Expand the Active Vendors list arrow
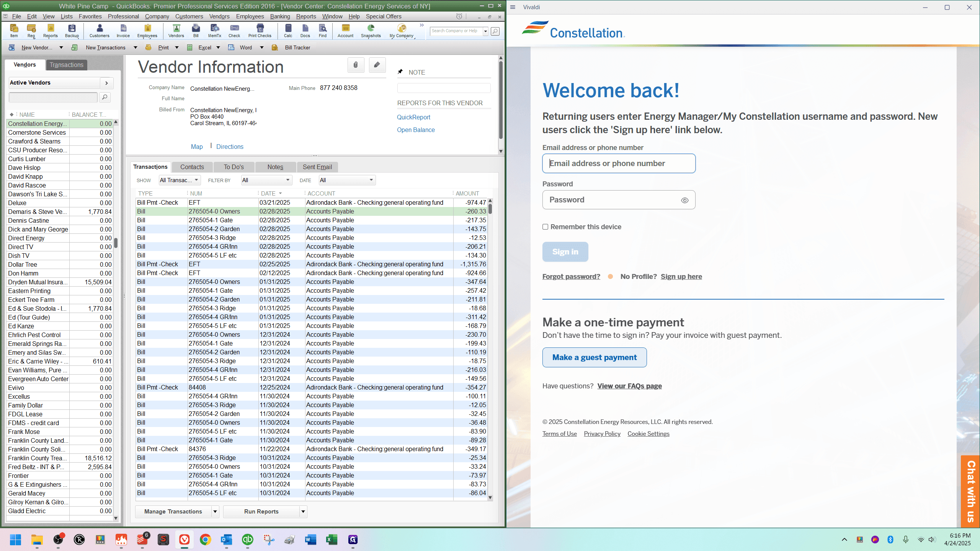The width and height of the screenshot is (980, 551). [107, 83]
